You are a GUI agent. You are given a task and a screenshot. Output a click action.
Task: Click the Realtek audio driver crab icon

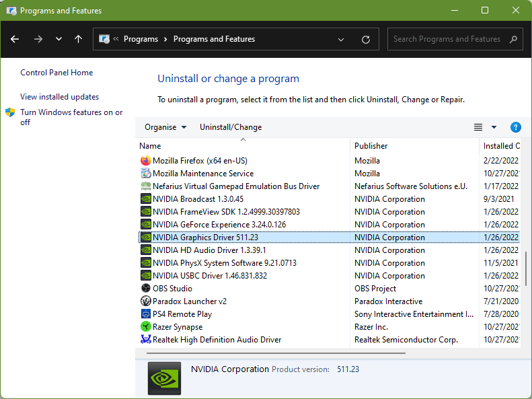point(145,339)
